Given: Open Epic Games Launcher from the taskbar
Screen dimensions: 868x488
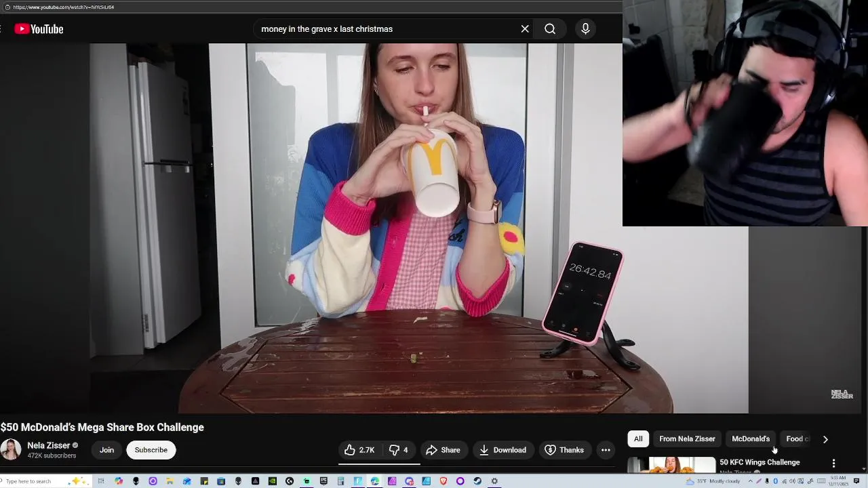Looking at the screenshot, I should (323, 481).
